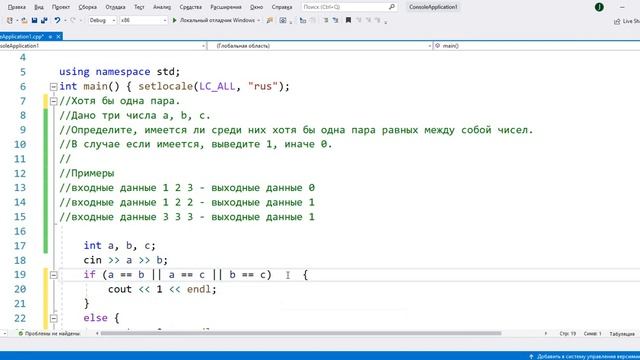Click the comment '//входные данные 3 3 3'
Image resolution: width=640 pixels, height=360 pixels.
pyautogui.click(x=126, y=217)
